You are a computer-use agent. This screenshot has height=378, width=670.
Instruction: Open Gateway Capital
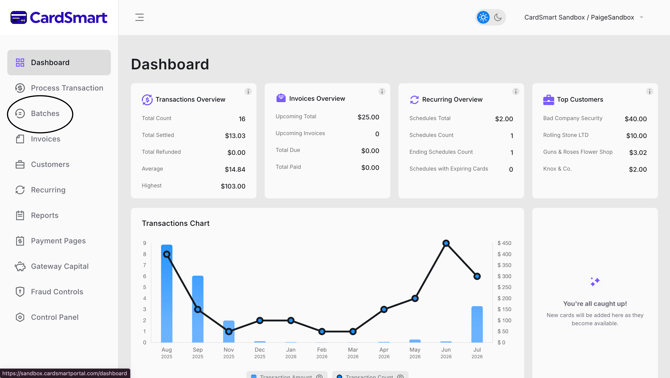pos(59,266)
